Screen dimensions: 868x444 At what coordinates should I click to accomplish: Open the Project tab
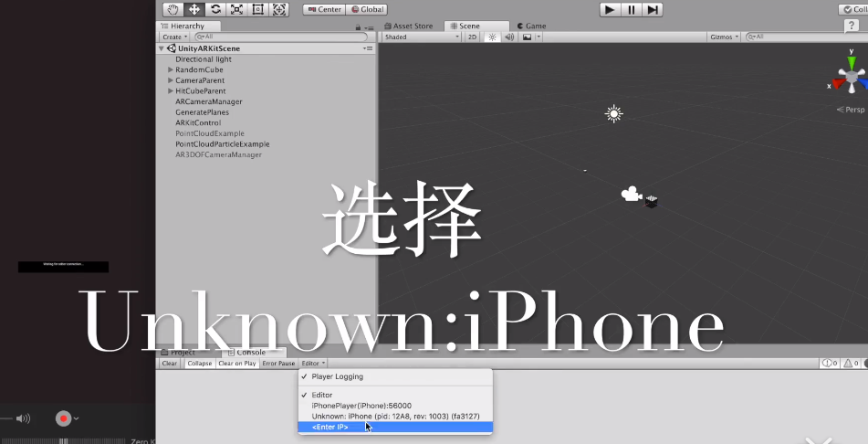coord(178,353)
